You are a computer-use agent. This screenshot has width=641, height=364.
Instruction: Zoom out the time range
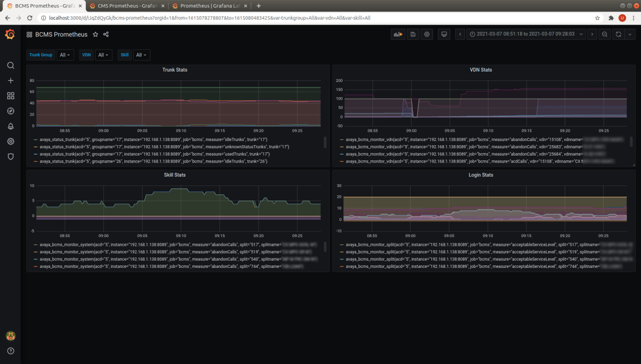click(x=604, y=34)
